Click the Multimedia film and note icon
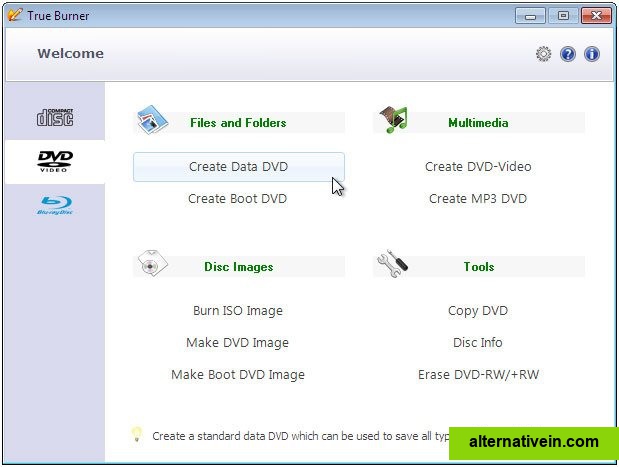 pyautogui.click(x=394, y=120)
